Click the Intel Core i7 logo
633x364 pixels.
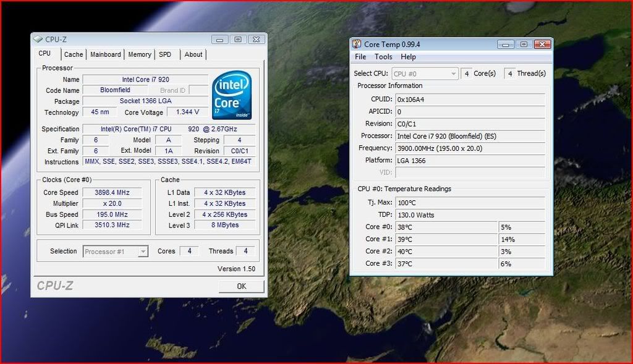pos(232,95)
